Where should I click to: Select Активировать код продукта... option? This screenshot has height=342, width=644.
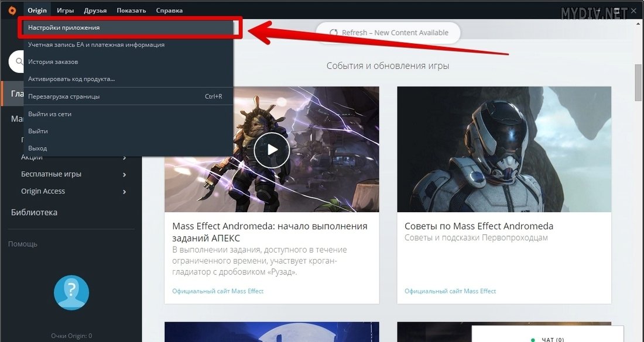129,79
